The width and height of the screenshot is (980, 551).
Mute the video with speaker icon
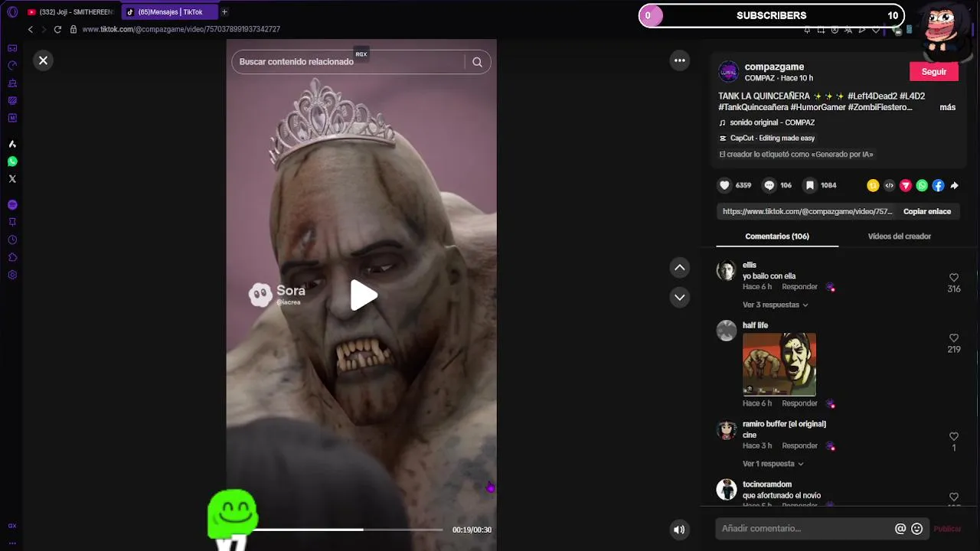point(679,530)
